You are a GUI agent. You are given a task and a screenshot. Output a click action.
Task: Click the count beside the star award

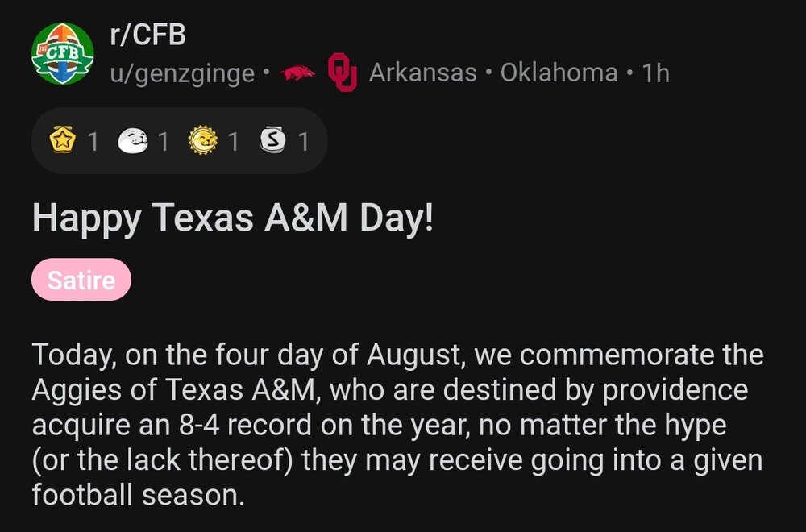94,139
